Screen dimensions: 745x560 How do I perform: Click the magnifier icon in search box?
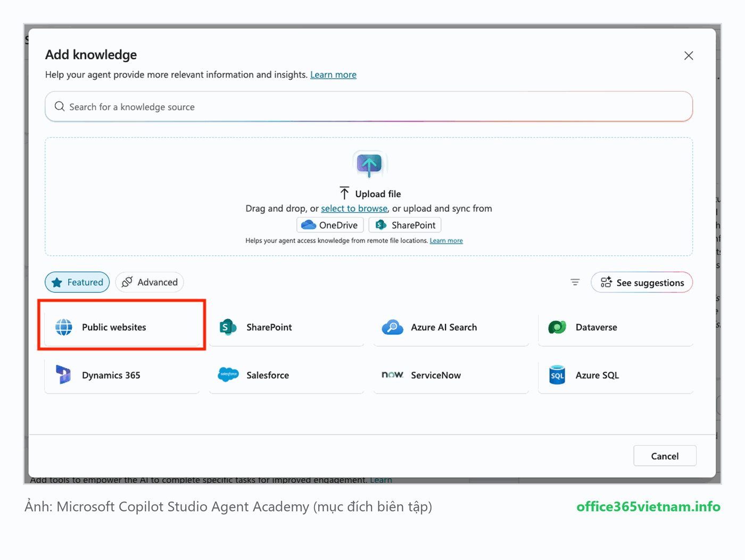[60, 106]
